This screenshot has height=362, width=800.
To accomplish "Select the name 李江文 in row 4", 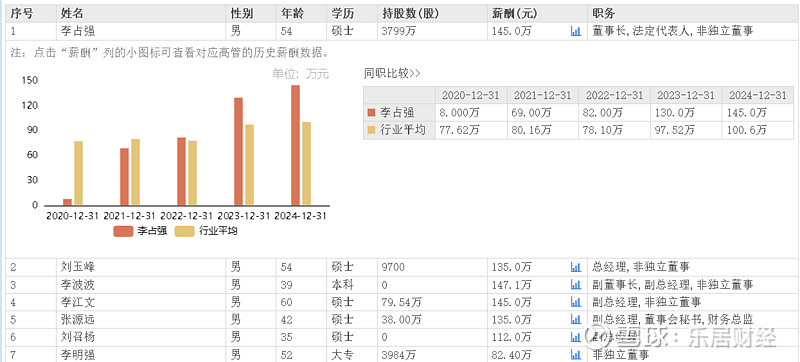I will point(78,302).
